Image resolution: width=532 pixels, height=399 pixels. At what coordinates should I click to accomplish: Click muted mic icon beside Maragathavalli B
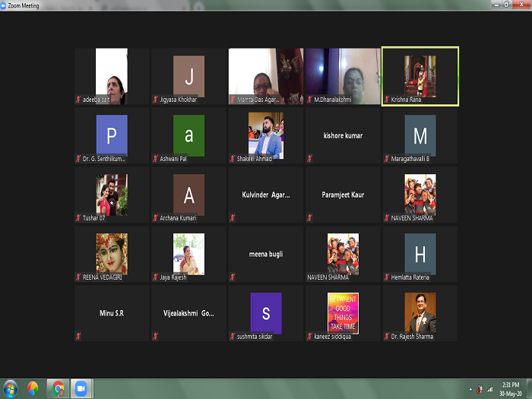click(386, 158)
